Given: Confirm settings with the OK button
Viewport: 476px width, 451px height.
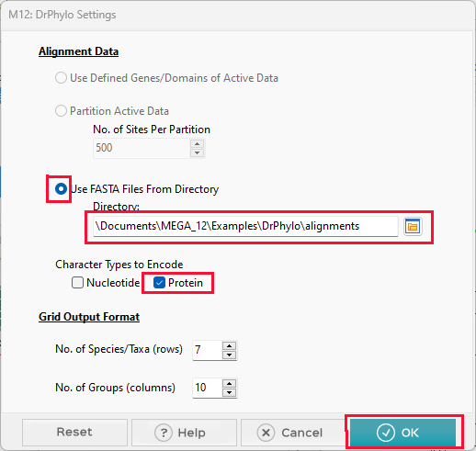Looking at the screenshot, I should pyautogui.click(x=402, y=433).
